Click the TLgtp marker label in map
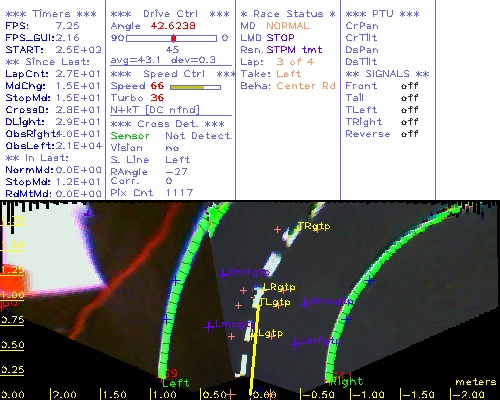The height and width of the screenshot is (400, 500). tap(275, 302)
